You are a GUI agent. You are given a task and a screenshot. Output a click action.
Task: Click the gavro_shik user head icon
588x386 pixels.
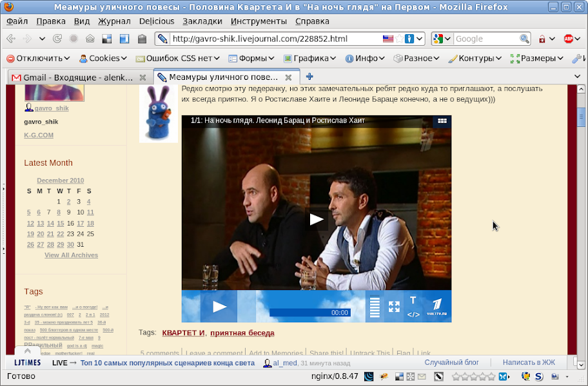point(29,108)
